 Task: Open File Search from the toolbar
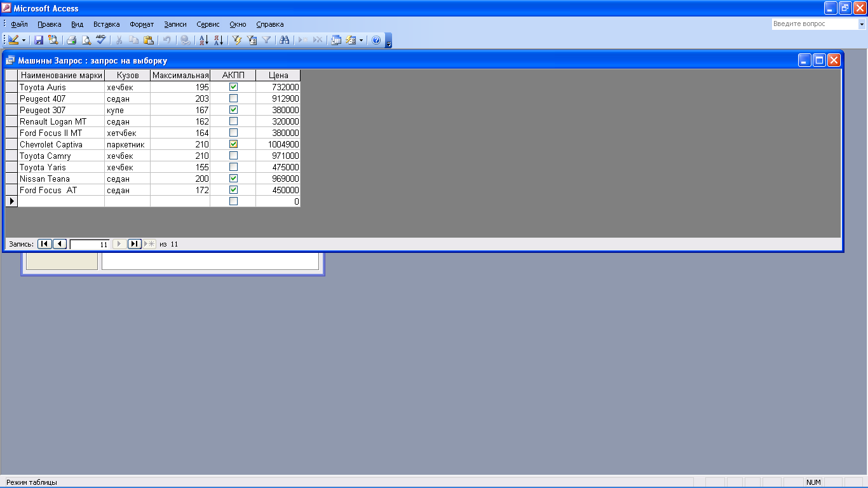[53, 40]
